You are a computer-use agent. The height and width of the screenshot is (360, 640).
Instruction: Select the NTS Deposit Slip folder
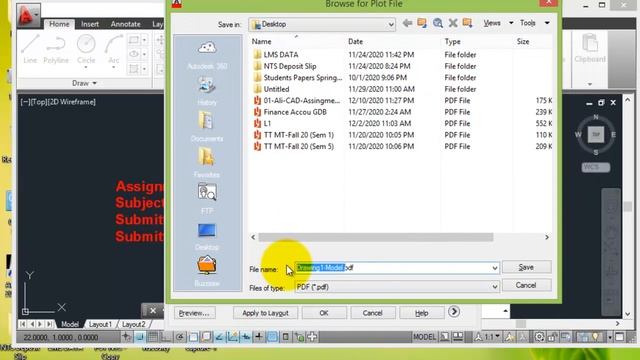coord(290,66)
